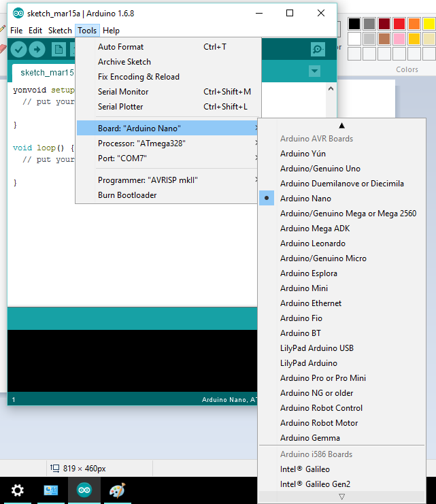Open the tab options dropdown arrow
436x504 pixels.
point(314,71)
